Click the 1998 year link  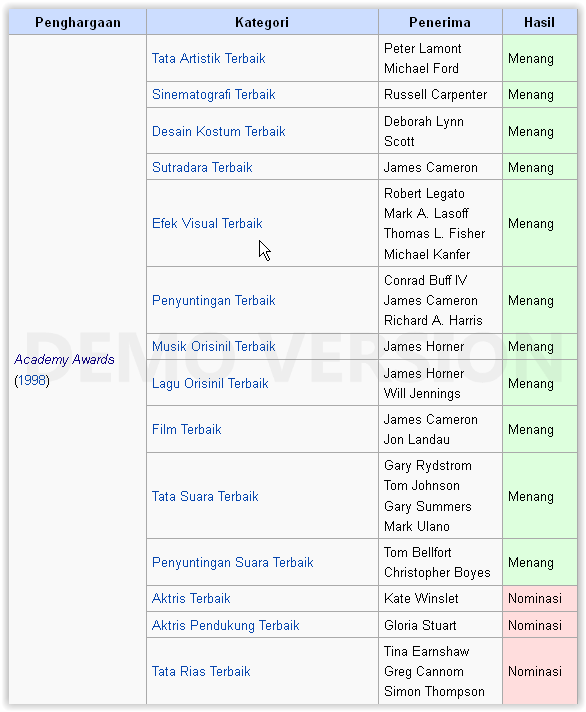coord(32,381)
